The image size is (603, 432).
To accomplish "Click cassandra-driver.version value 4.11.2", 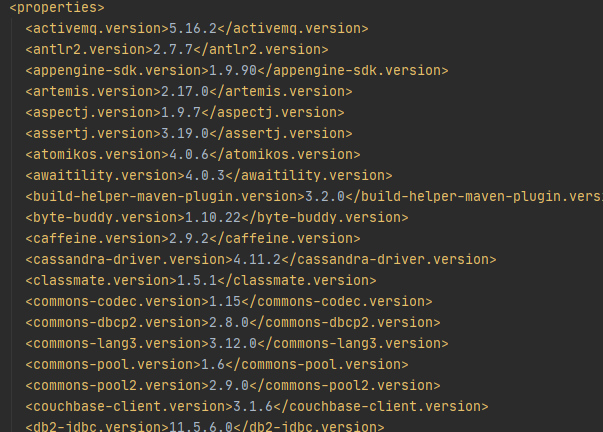I will (x=257, y=259).
